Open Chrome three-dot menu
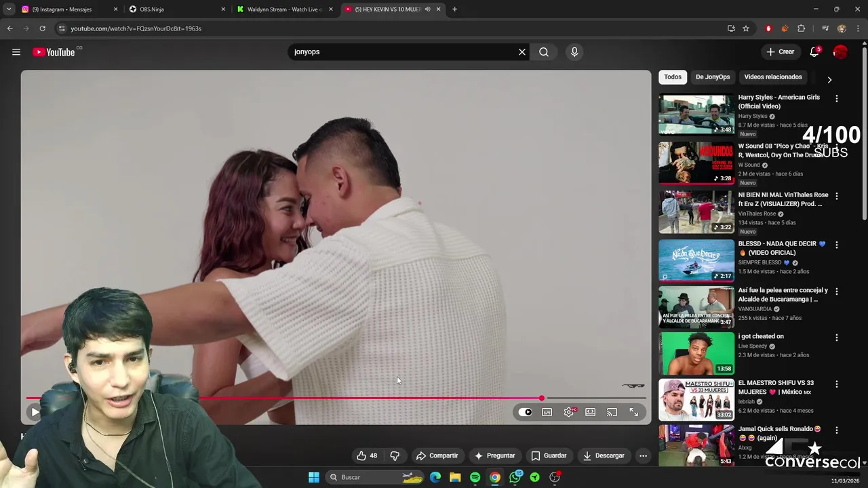 click(x=857, y=28)
